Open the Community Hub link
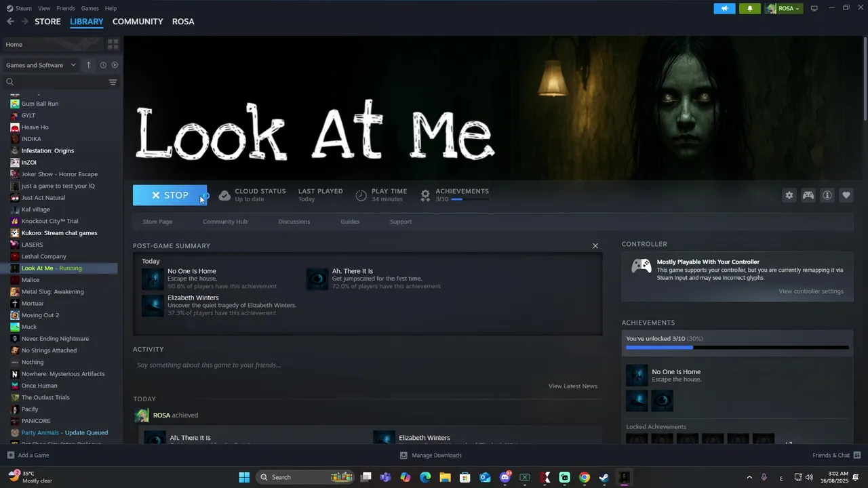 click(225, 222)
